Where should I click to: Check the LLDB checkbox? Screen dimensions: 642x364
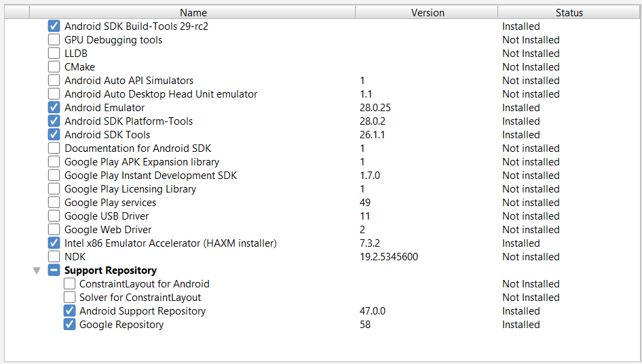[54, 54]
